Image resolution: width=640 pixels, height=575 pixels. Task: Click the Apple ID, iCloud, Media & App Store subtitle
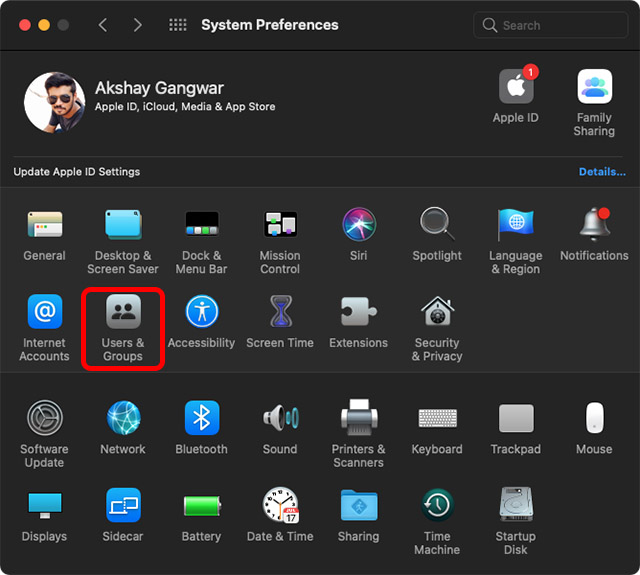point(185,107)
